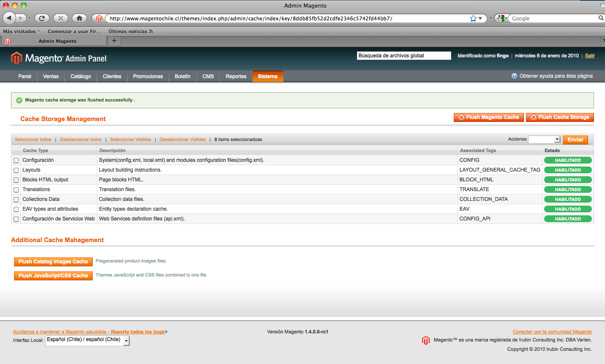
Task: Open the Boletín menu
Action: coord(183,76)
